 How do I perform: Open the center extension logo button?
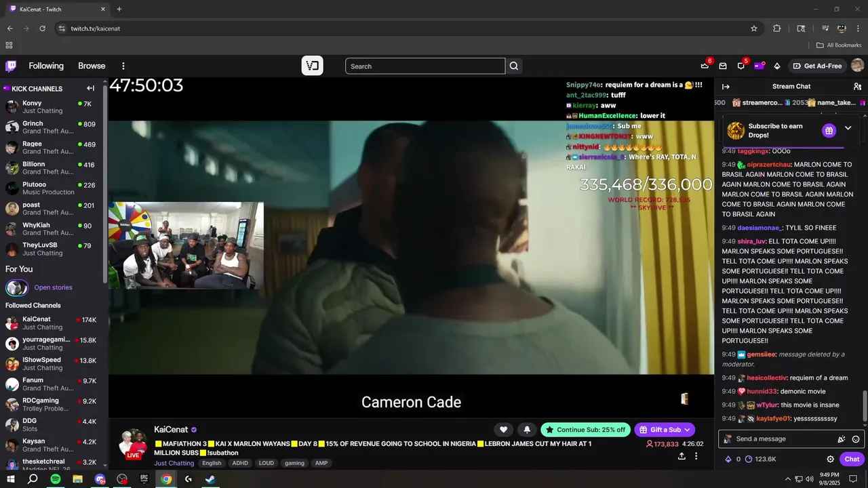(313, 66)
